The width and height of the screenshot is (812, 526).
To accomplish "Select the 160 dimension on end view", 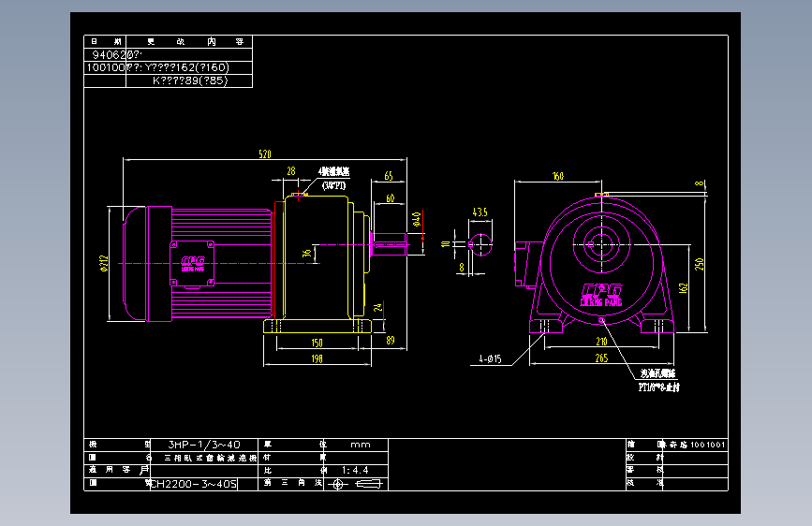I will pyautogui.click(x=558, y=176).
